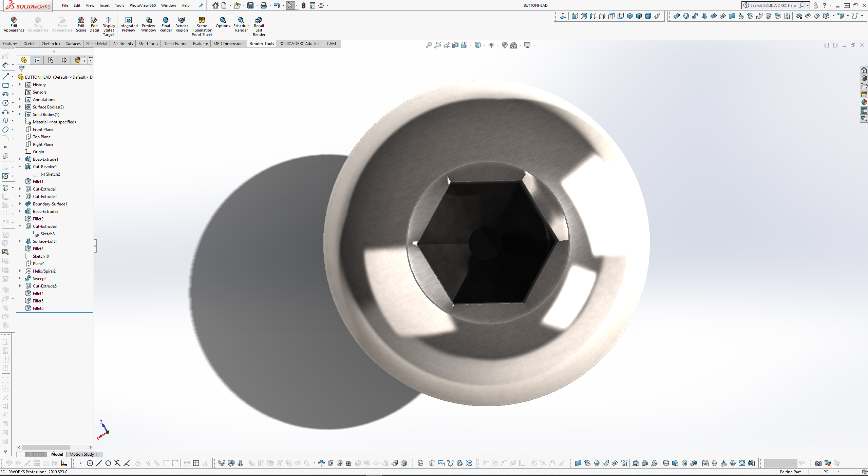This screenshot has width=868, height=476.
Task: Switch to the Evaluate tab
Action: pos(200,44)
